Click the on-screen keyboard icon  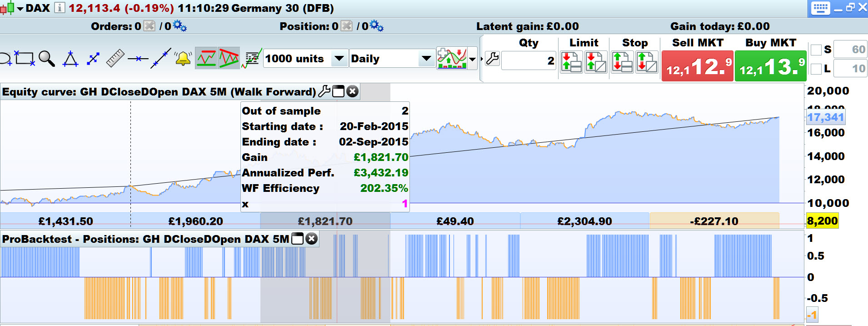820,8
